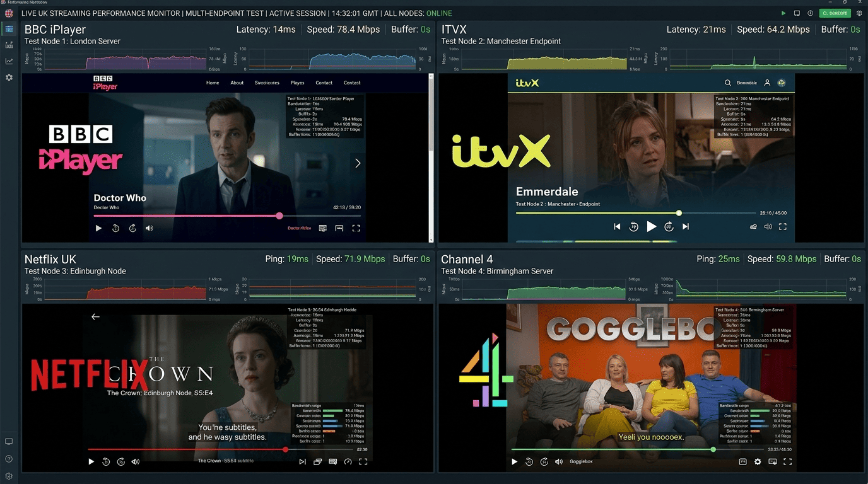Skip to next episode on ITVX

(686, 226)
